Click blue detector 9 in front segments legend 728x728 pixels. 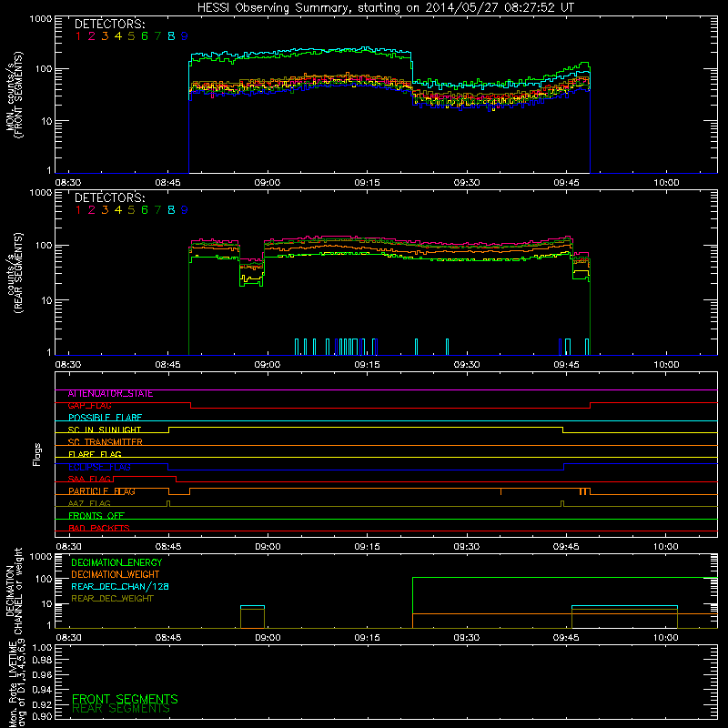pyautogui.click(x=185, y=36)
